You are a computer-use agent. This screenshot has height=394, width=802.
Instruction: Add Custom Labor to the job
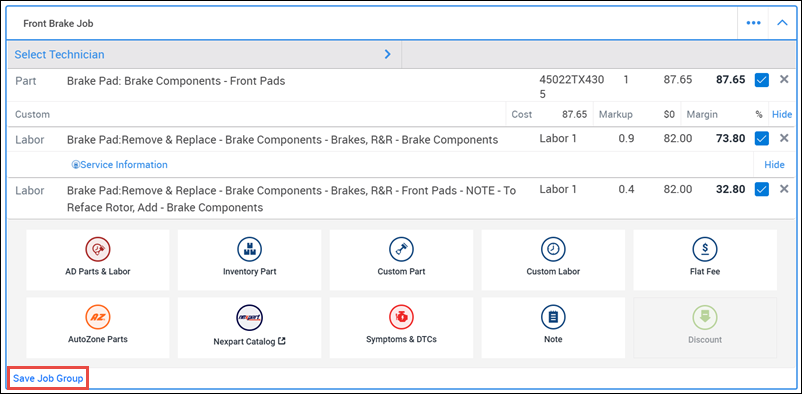point(553,260)
